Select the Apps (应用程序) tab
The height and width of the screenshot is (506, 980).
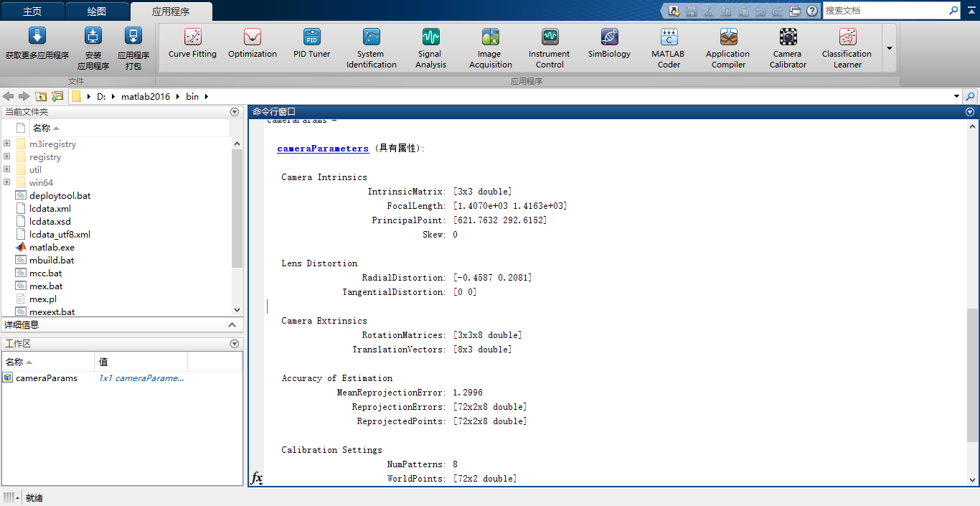pos(171,11)
